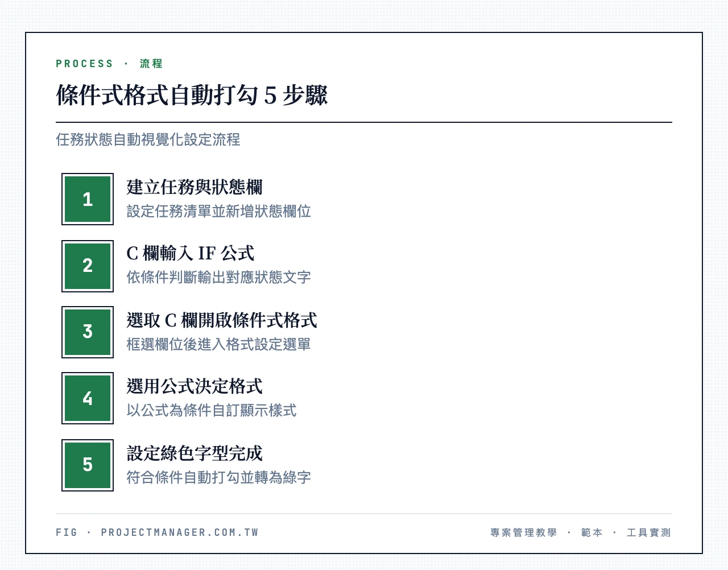Click the footer label "工具實測"
The width and height of the screenshot is (728, 570).
coord(649,532)
